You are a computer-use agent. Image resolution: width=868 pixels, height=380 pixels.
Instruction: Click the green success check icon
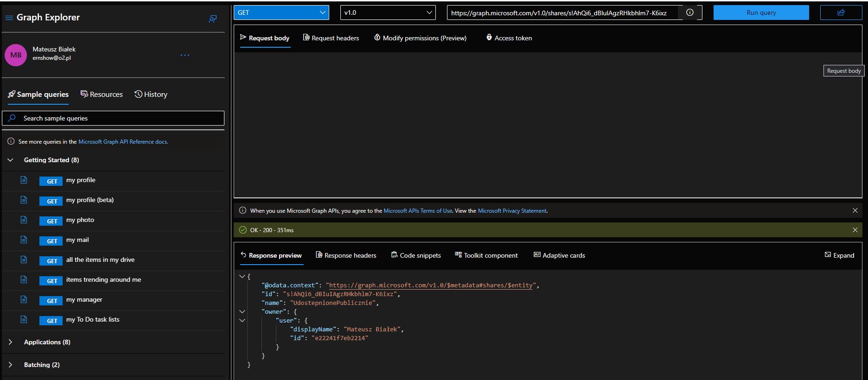(x=243, y=230)
